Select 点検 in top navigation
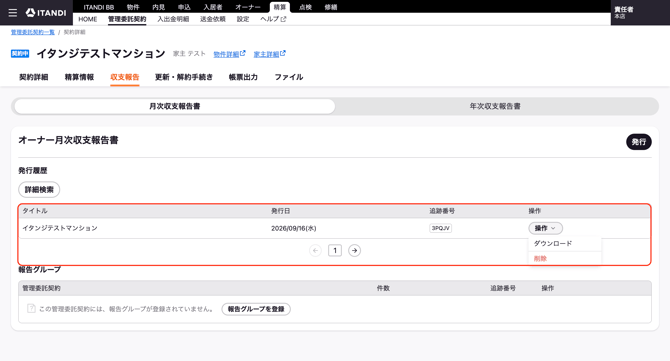The width and height of the screenshot is (670, 361). pyautogui.click(x=305, y=7)
